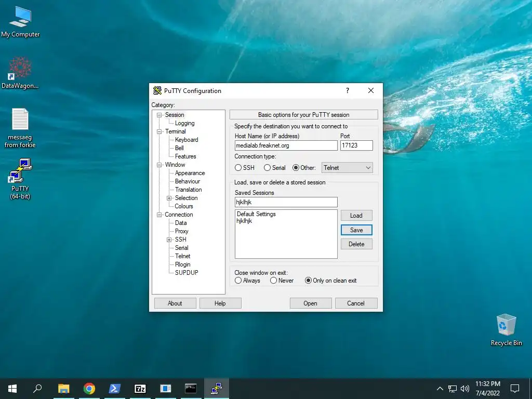Screen dimensions: 532x399
Task: Select Bell category
Action: (179, 148)
